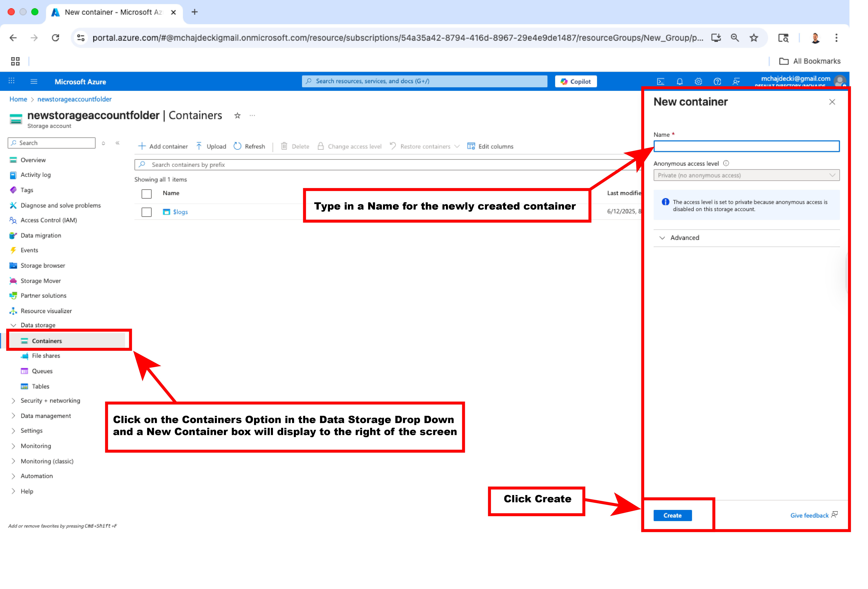Click the browser zoom magnifier icon
Viewport: 868px width, 589px height.
click(735, 38)
